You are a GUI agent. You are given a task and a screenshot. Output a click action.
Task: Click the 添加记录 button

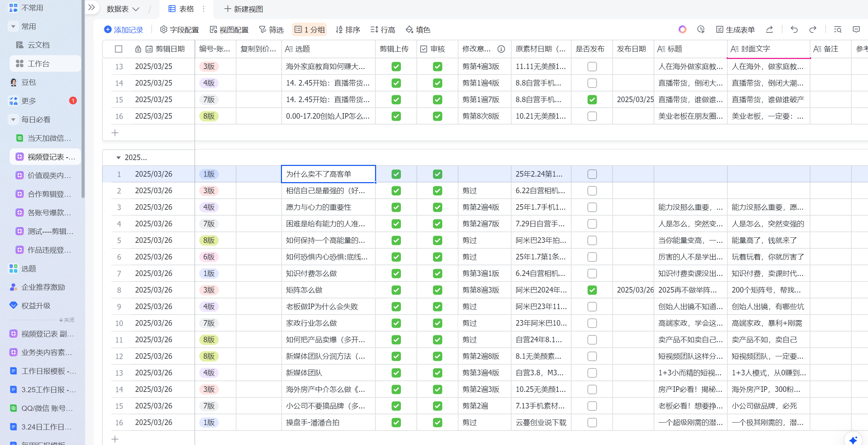(124, 30)
